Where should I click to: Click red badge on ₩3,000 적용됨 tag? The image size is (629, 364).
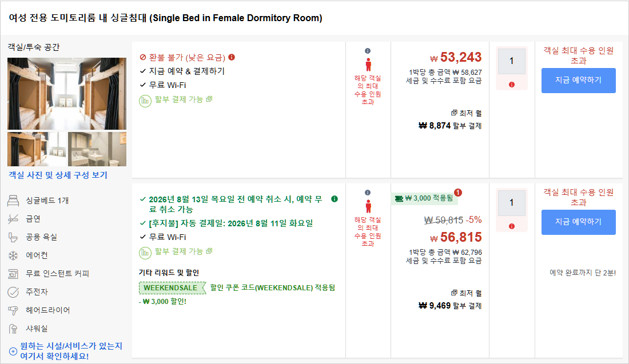[x=457, y=193]
